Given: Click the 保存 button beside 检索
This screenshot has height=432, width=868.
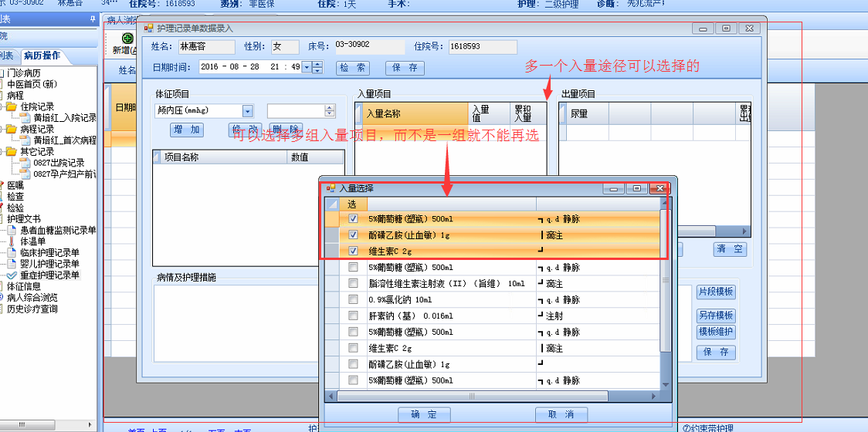Looking at the screenshot, I should pos(405,68).
